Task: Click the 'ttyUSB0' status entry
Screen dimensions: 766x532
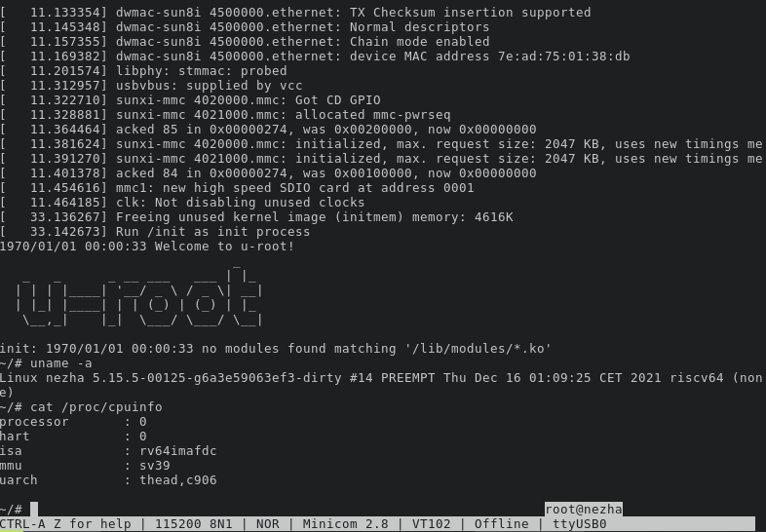Action: coord(580,524)
